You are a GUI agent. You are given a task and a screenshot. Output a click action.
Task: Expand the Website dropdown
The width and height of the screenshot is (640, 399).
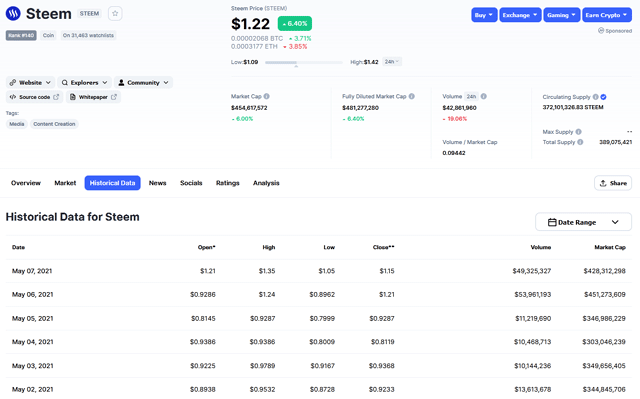30,82
